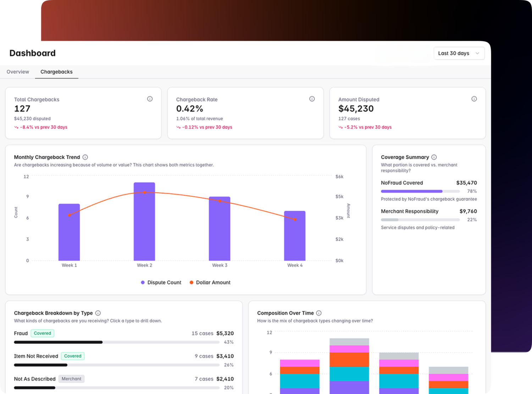Click the Total Chargebacks info icon

click(150, 99)
